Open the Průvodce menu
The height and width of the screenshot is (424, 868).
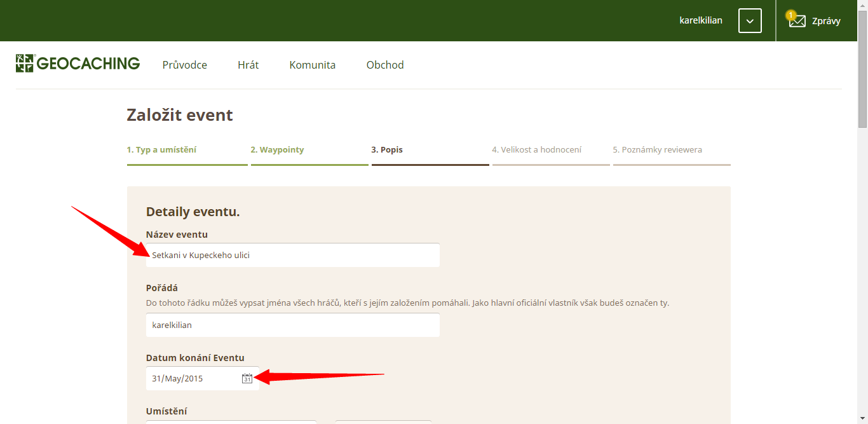point(184,65)
